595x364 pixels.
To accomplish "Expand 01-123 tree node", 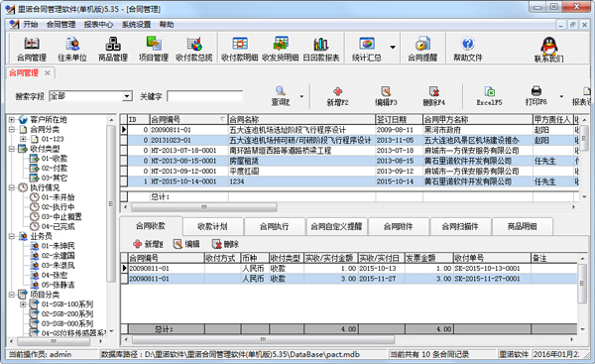I will (23, 139).
